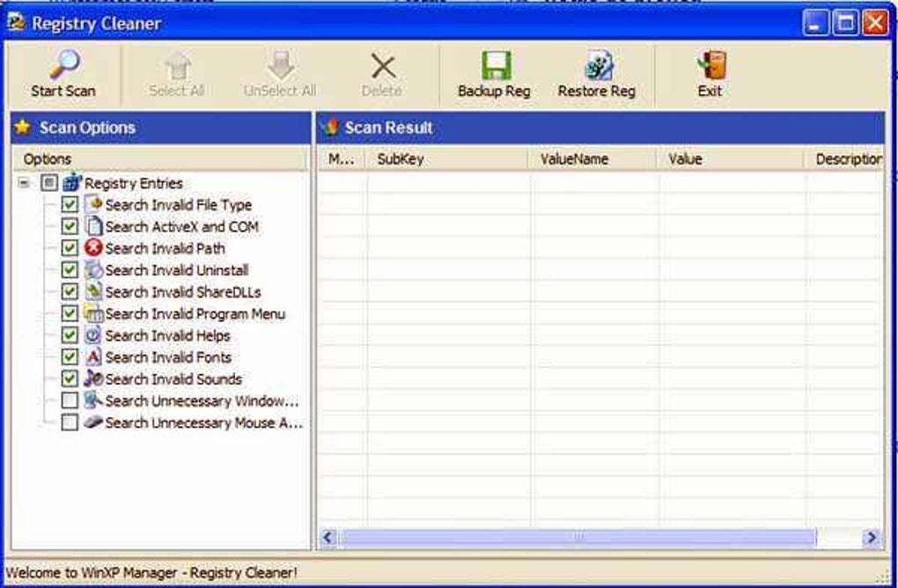Select the Search Invalid Fonts label
This screenshot has width=898, height=588.
[x=168, y=357]
